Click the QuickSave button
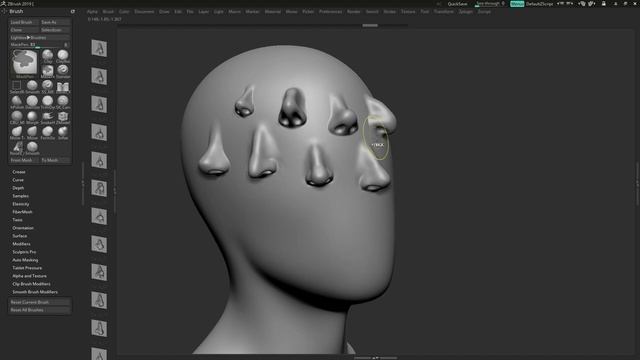Viewport: 640px width, 360px height. [457, 4]
